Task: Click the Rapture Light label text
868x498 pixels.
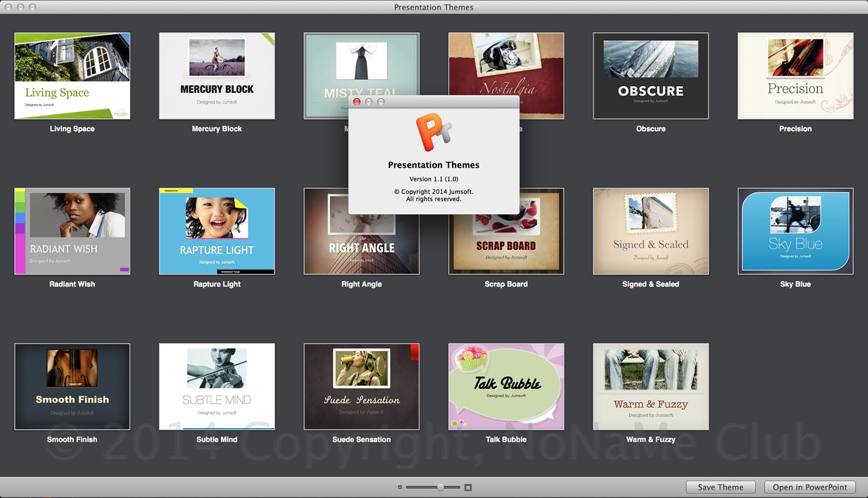Action: click(x=217, y=284)
